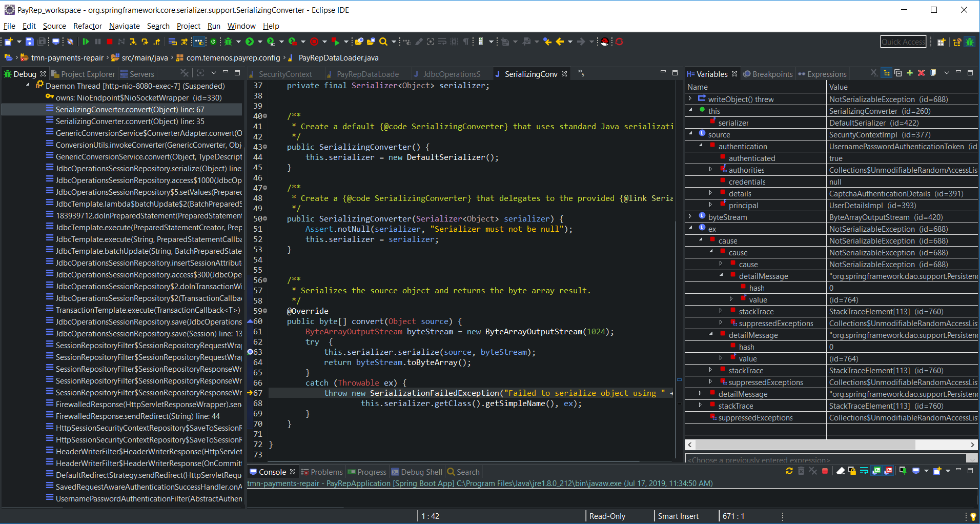Click the Skip All Breakpoints icon
The image size is (980, 524).
(70, 41)
